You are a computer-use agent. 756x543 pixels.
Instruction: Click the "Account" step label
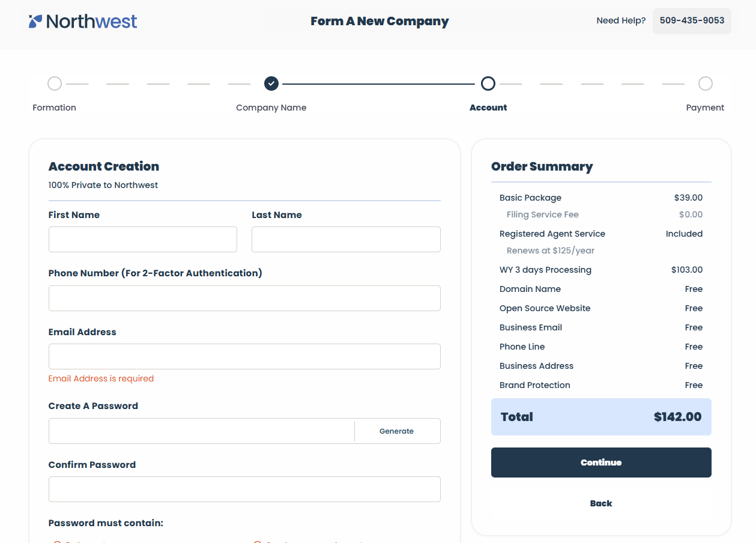[488, 108]
